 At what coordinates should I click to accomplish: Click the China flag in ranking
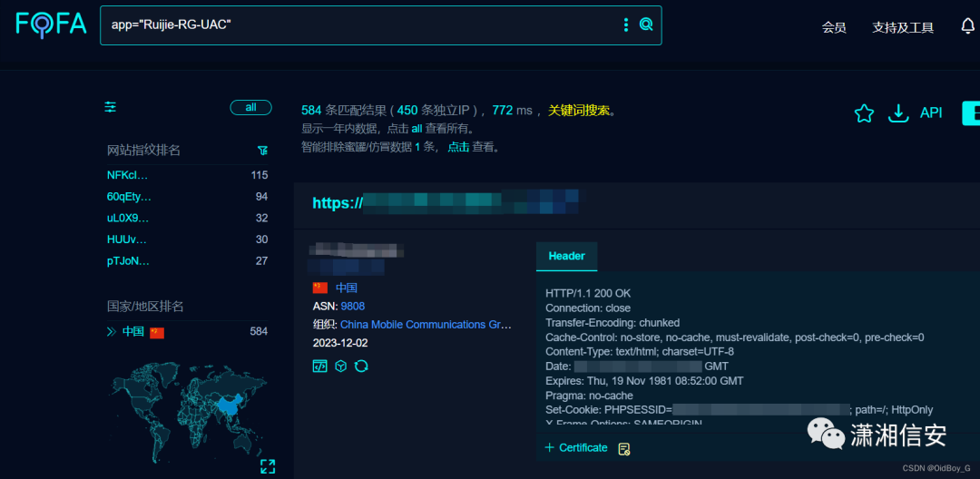coord(157,332)
